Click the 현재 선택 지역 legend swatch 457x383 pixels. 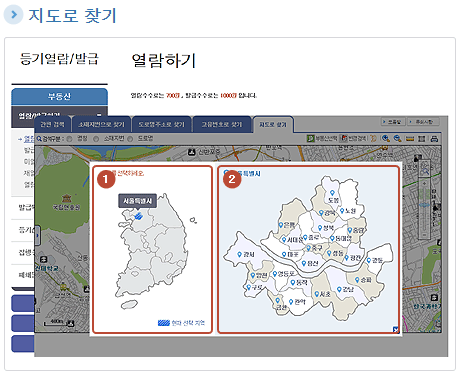pyautogui.click(x=164, y=323)
